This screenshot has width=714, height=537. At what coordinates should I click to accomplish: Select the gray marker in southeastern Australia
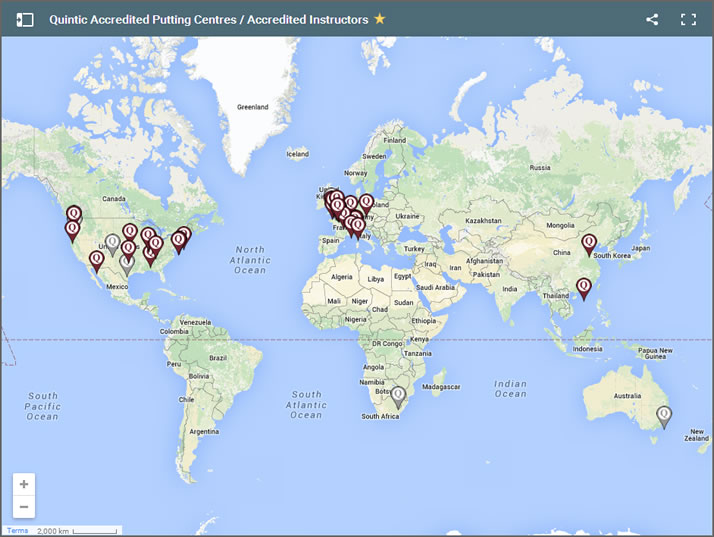point(663,415)
